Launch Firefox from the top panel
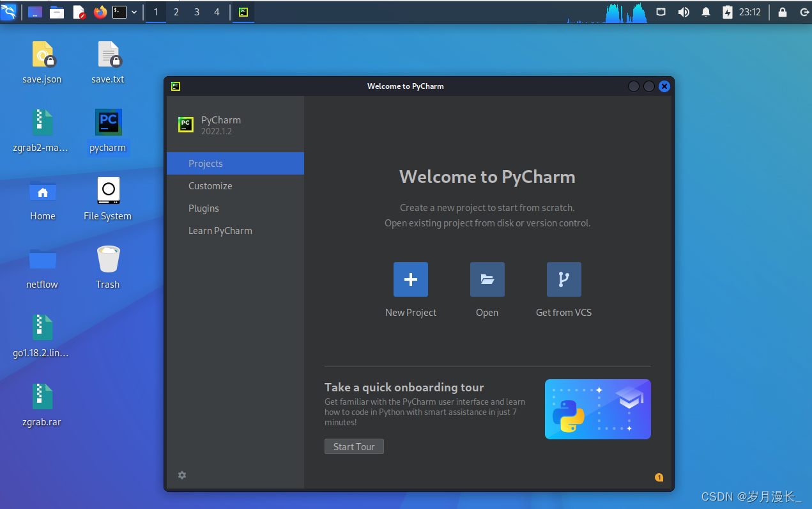Viewport: 812px width, 509px height. (100, 12)
